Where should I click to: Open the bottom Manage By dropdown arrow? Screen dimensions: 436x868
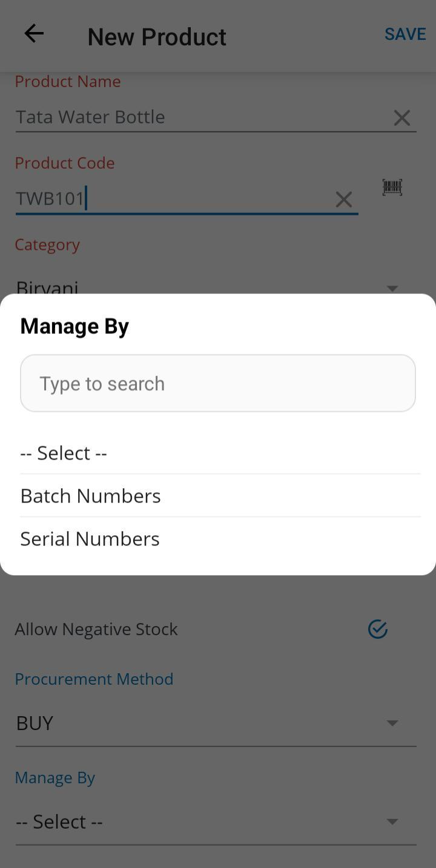click(x=392, y=821)
